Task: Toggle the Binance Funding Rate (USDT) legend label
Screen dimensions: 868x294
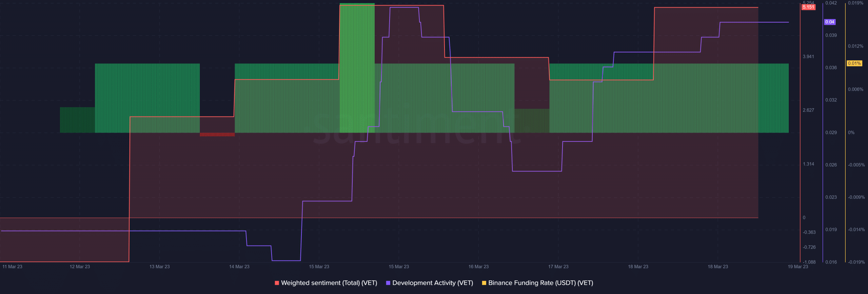Action: 540,283
